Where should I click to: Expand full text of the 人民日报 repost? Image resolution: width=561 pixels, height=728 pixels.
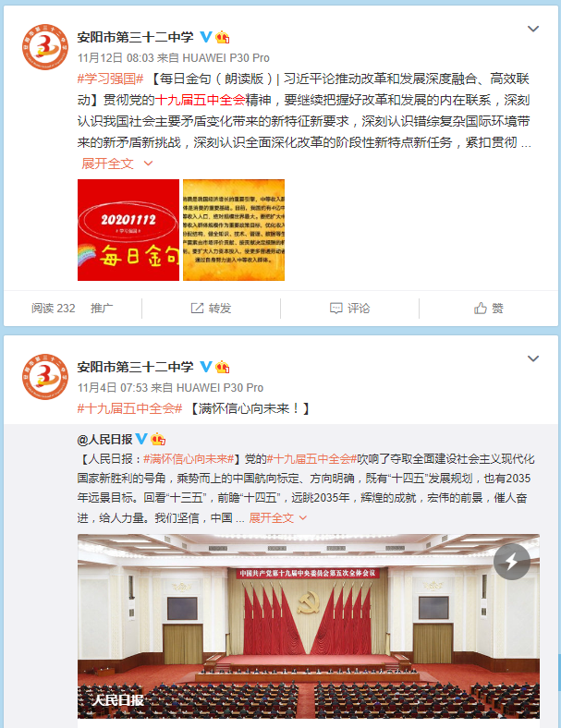tap(277, 517)
